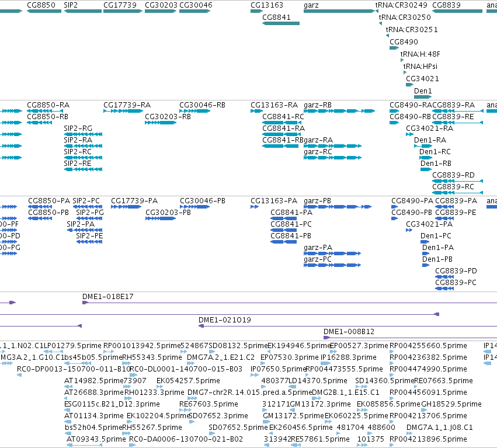Select the CG8839 gene bar
The height and width of the screenshot is (448, 497).
point(457,11)
